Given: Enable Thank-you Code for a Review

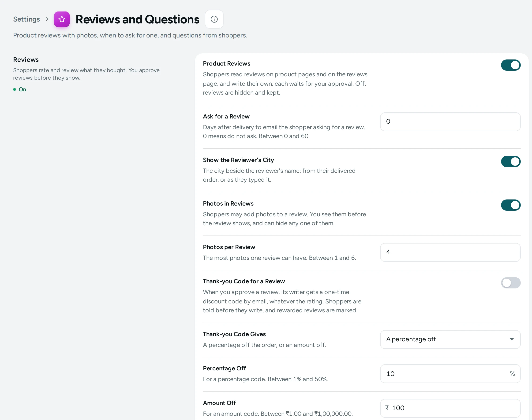Looking at the screenshot, I should click(511, 283).
